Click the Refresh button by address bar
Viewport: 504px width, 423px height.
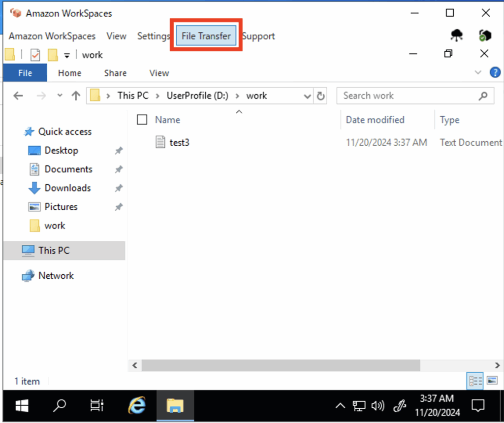tap(321, 96)
